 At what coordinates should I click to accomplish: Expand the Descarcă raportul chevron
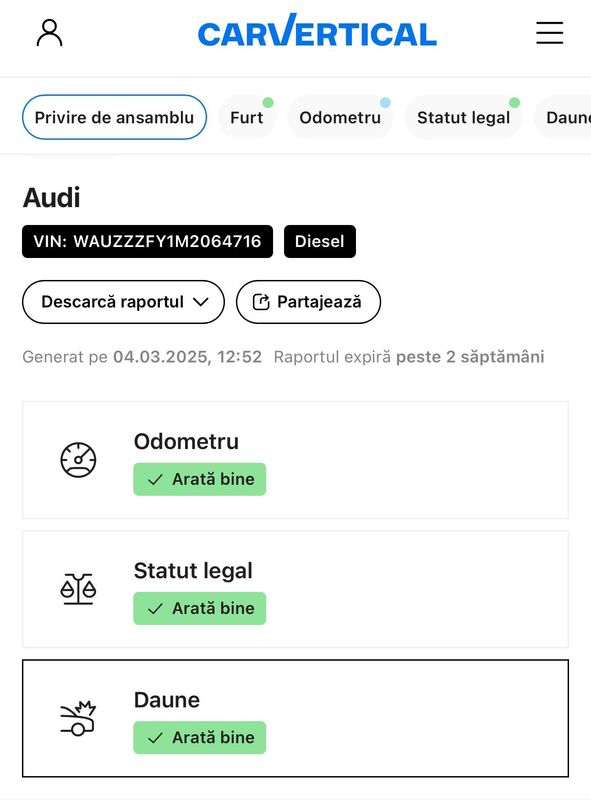[201, 302]
